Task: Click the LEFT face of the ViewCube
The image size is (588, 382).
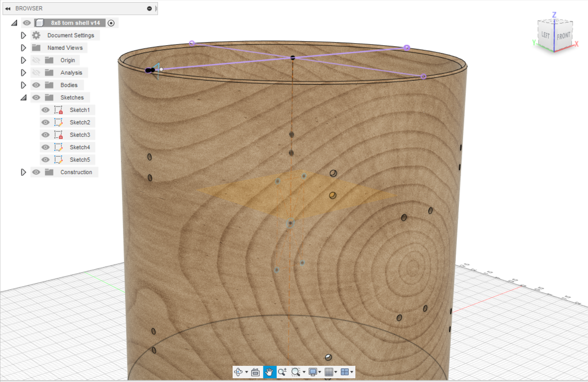Action: (x=546, y=35)
